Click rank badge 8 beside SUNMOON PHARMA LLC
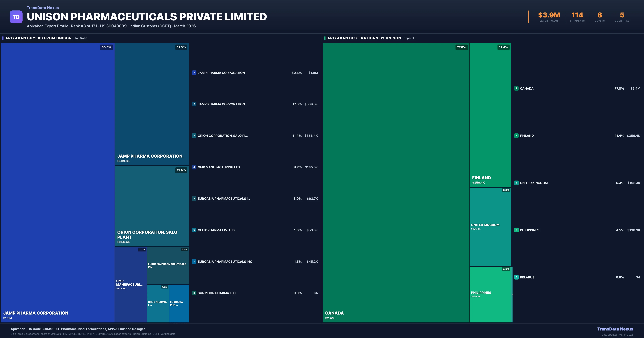644x338 pixels. 194,293
